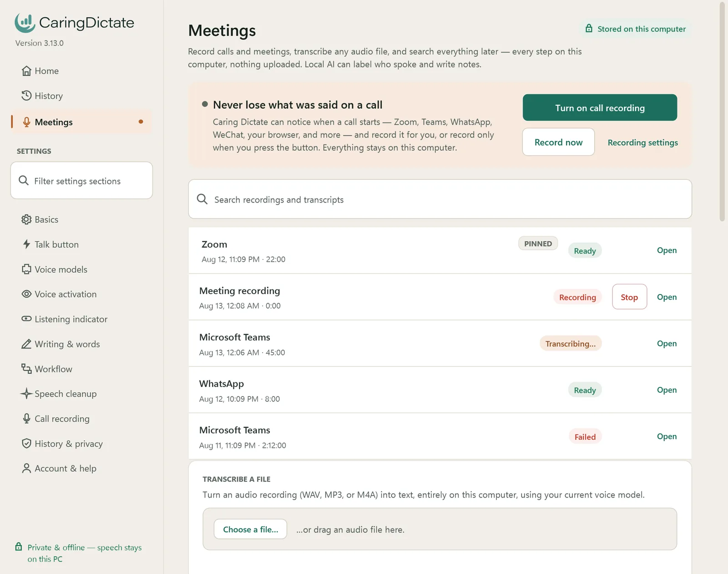Screen dimensions: 728x574
Task: Click the Voice models chip icon
Action: click(x=26, y=269)
